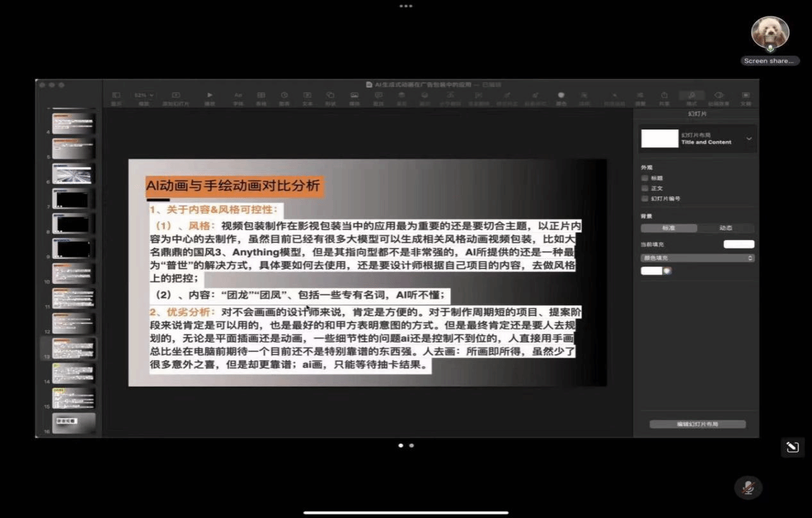Open the Media toolbar icon
This screenshot has height=518, width=812.
354,96
